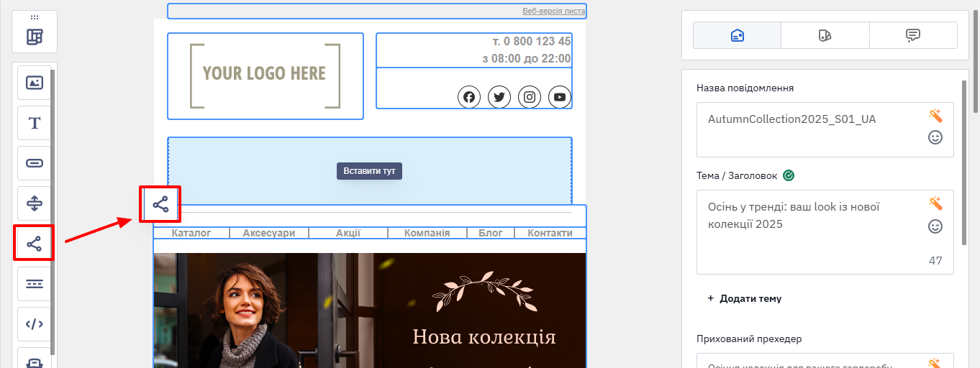
Task: Click the Нова колекція banner heading
Action: point(484,337)
